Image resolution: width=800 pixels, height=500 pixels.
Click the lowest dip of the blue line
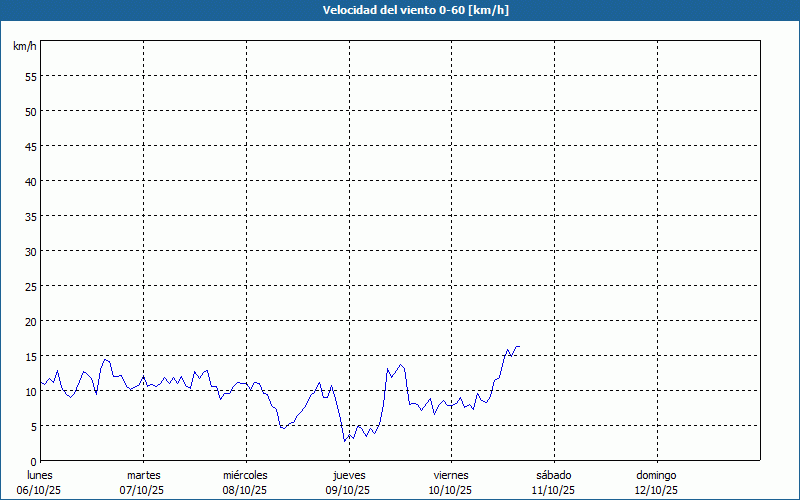click(x=344, y=441)
